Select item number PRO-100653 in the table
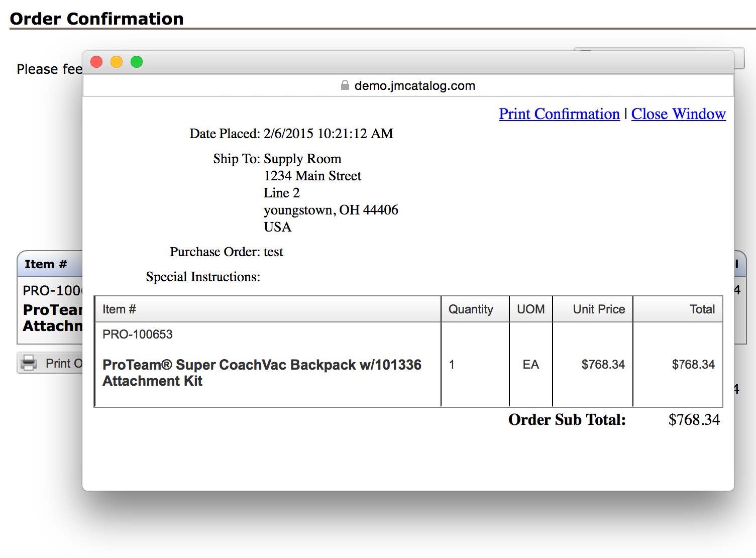The height and width of the screenshot is (558, 756). point(138,334)
